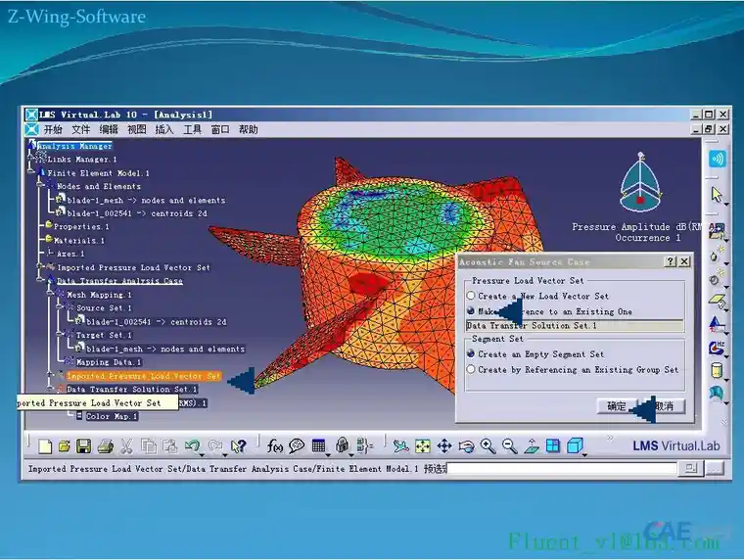Select the Pan four-arrow icon
Image resolution: width=744 pixels, height=560 pixels.
tap(444, 446)
